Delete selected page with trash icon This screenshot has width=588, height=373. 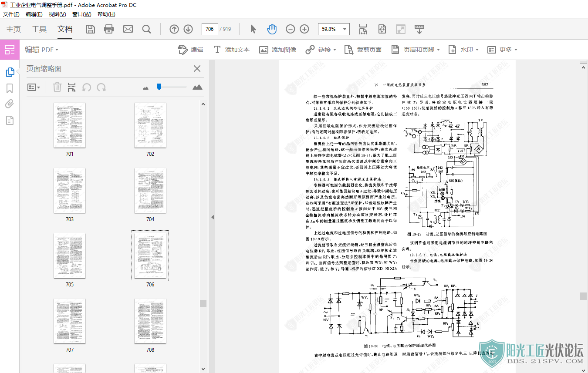click(x=57, y=87)
